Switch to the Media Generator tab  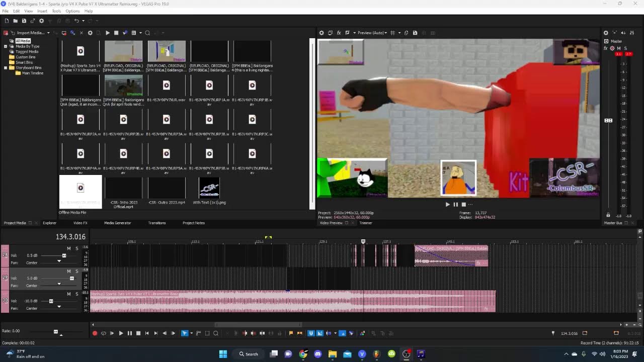pos(117,223)
